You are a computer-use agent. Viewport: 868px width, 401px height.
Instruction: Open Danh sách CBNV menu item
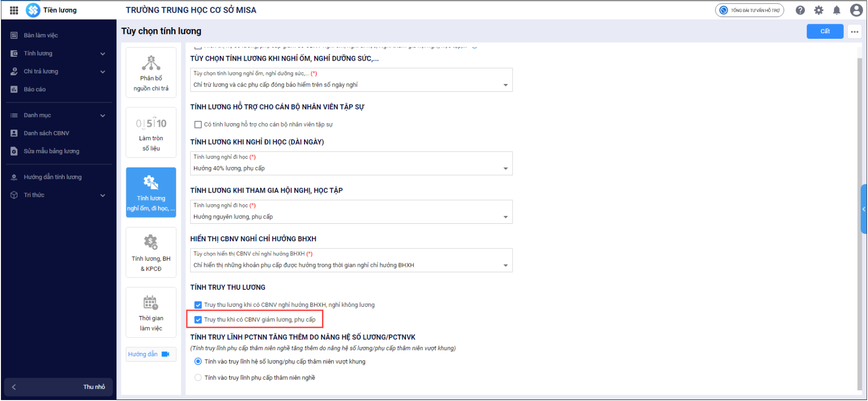tap(58, 133)
